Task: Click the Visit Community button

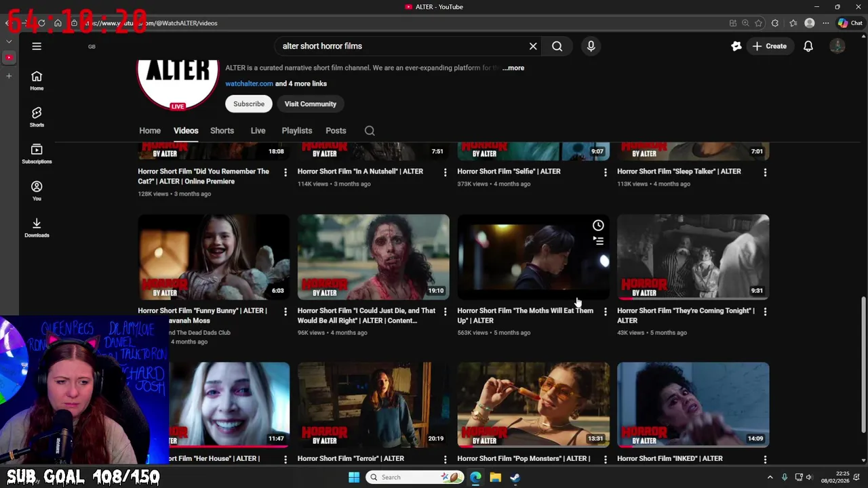Action: click(x=311, y=104)
